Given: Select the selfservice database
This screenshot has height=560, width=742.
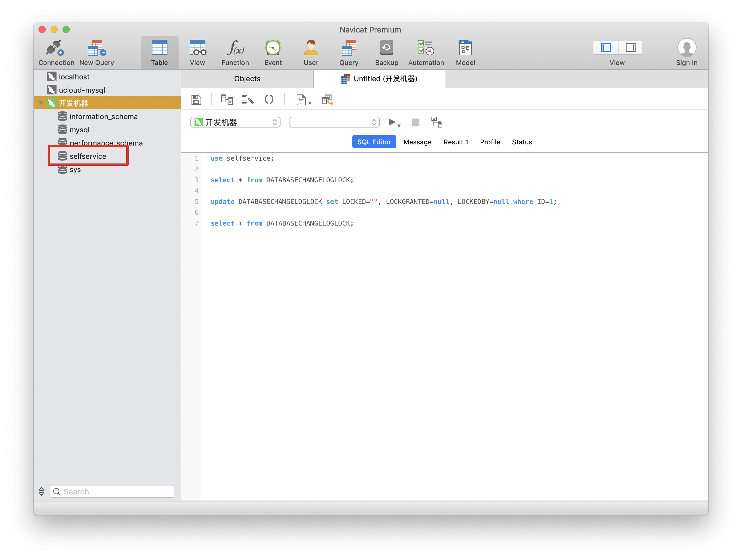Looking at the screenshot, I should (87, 156).
